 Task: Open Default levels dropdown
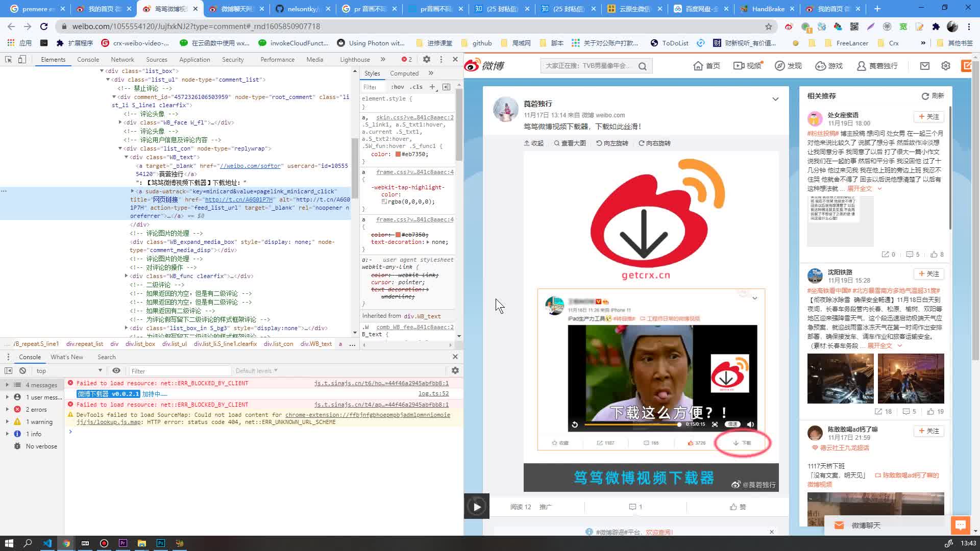point(257,371)
